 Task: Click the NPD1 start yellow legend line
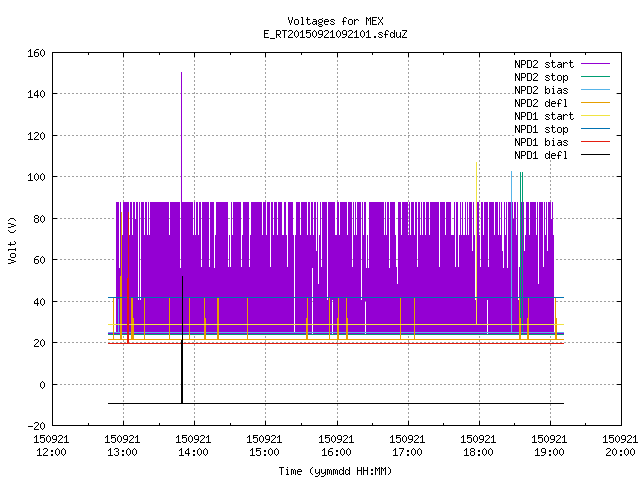596,116
